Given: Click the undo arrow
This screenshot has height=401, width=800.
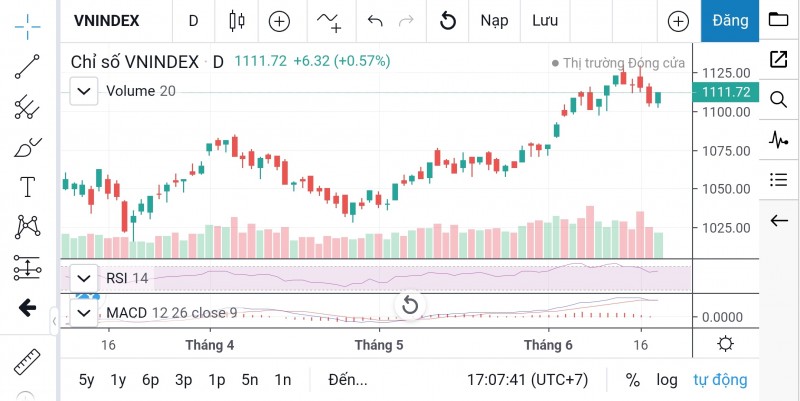Looking at the screenshot, I should 375,20.
